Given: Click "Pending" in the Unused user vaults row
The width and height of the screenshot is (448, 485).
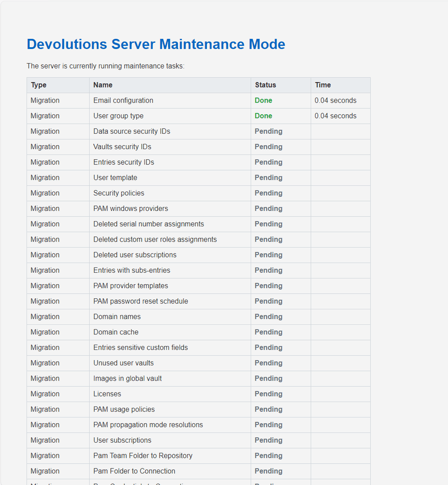Looking at the screenshot, I should (268, 364).
